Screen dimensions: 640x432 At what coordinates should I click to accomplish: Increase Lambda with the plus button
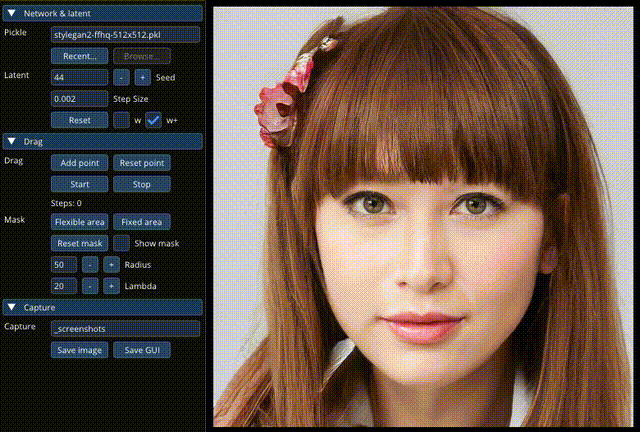point(111,286)
